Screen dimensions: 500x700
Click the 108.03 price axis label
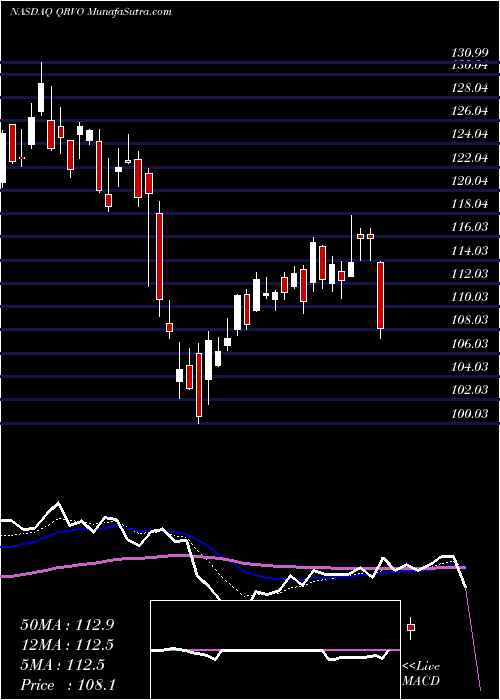[x=470, y=320]
